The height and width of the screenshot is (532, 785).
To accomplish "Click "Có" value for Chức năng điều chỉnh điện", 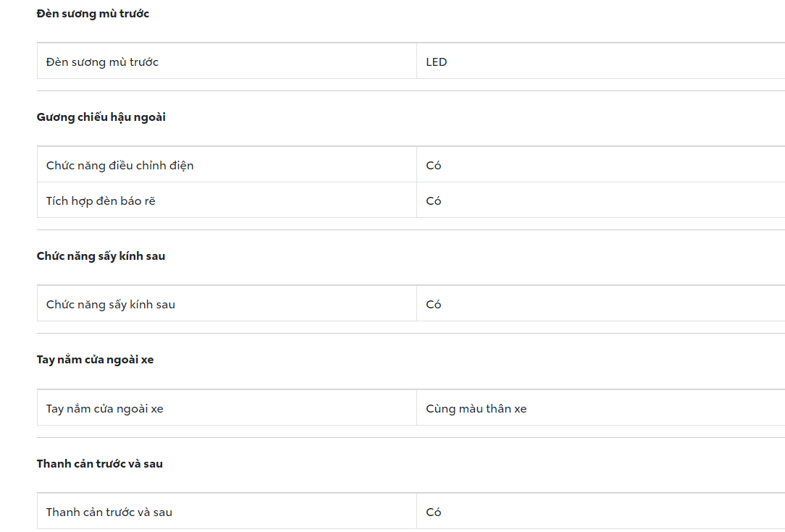I will 434,166.
